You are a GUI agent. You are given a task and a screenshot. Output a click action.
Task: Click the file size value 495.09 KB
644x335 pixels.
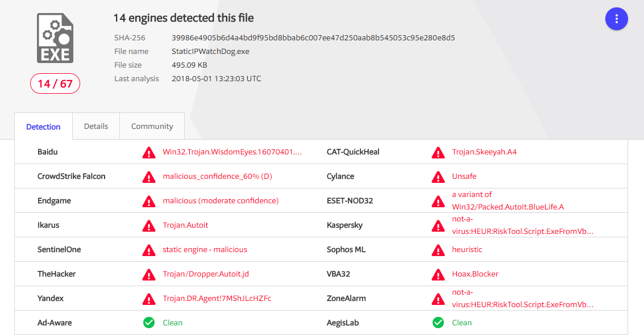pos(189,65)
